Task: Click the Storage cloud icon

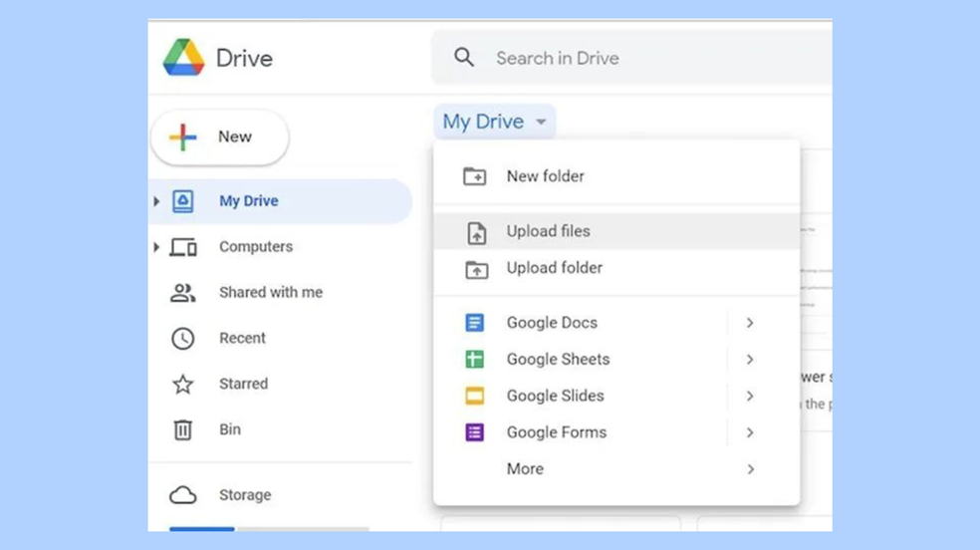Action: click(x=182, y=495)
